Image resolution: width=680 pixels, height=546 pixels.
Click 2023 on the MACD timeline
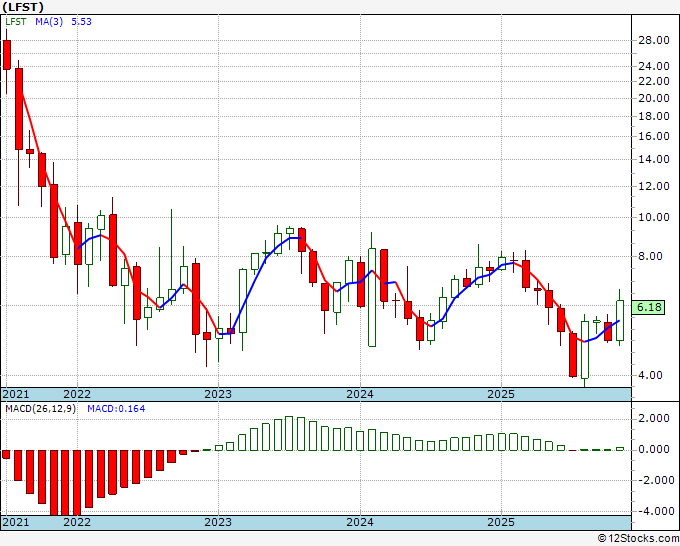[x=218, y=522]
